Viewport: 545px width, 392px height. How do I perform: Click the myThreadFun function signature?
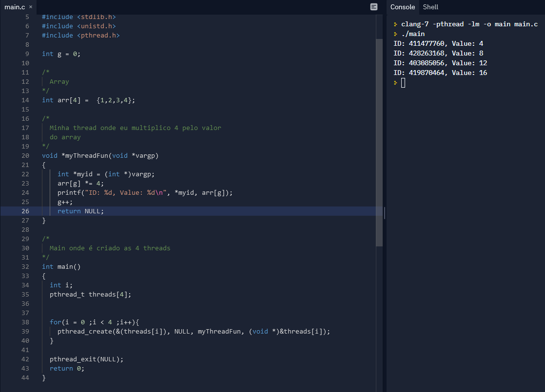pos(100,155)
